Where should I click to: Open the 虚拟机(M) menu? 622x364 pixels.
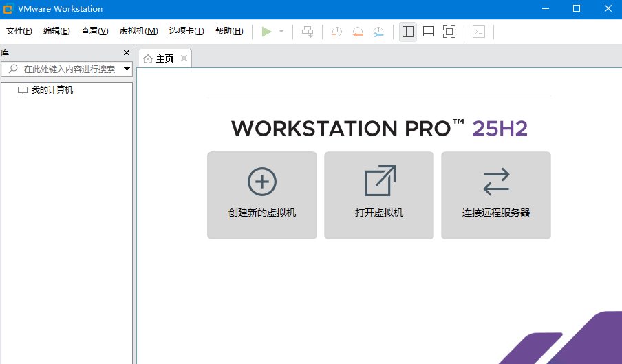pyautogui.click(x=138, y=31)
